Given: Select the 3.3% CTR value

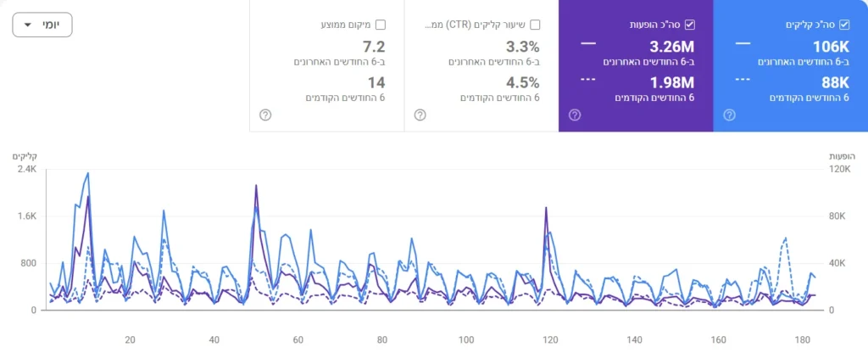Looking at the screenshot, I should click(522, 48).
